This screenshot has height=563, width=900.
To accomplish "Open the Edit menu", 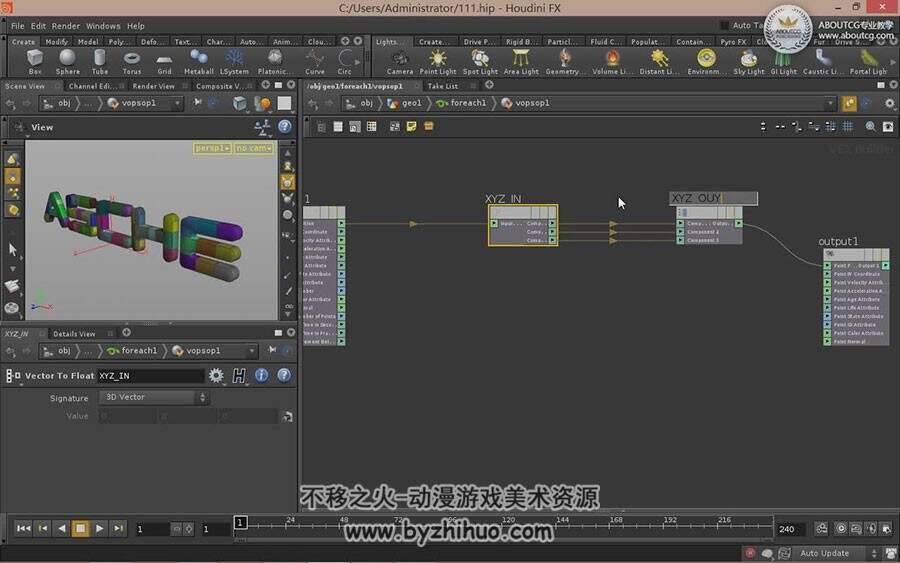I will coord(38,26).
